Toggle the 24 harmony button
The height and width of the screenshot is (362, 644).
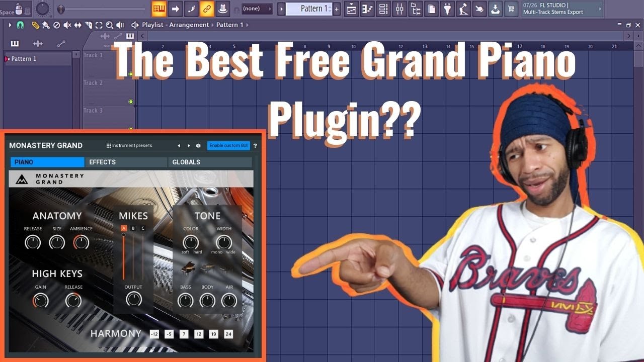point(228,334)
